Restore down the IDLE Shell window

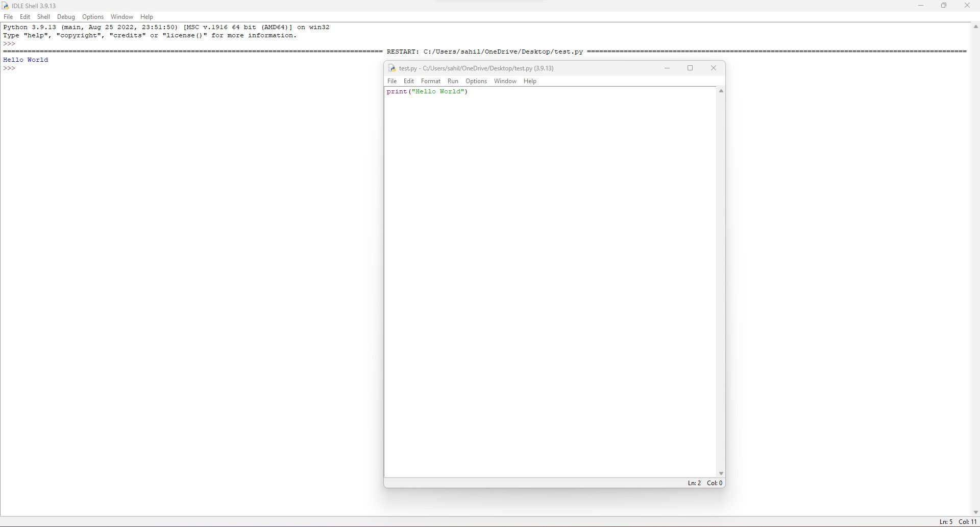pos(944,6)
